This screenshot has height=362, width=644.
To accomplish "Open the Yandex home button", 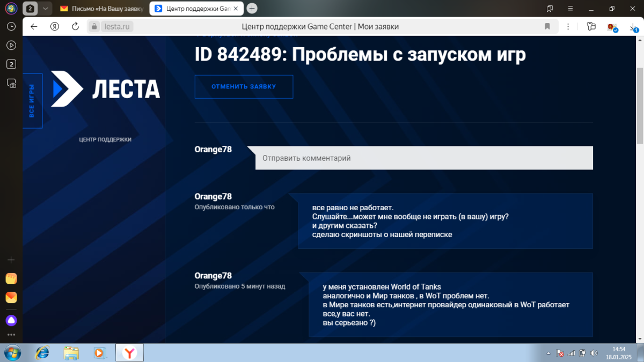I will coord(54,26).
